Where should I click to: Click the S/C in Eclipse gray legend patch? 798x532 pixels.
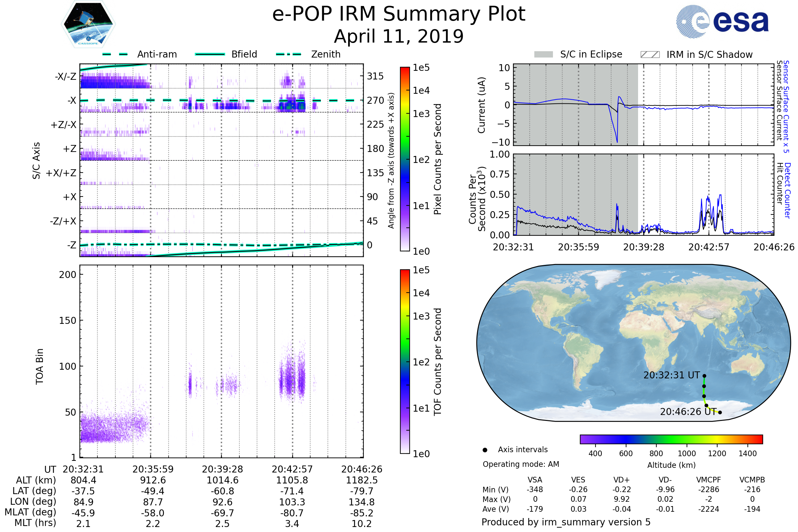click(543, 55)
